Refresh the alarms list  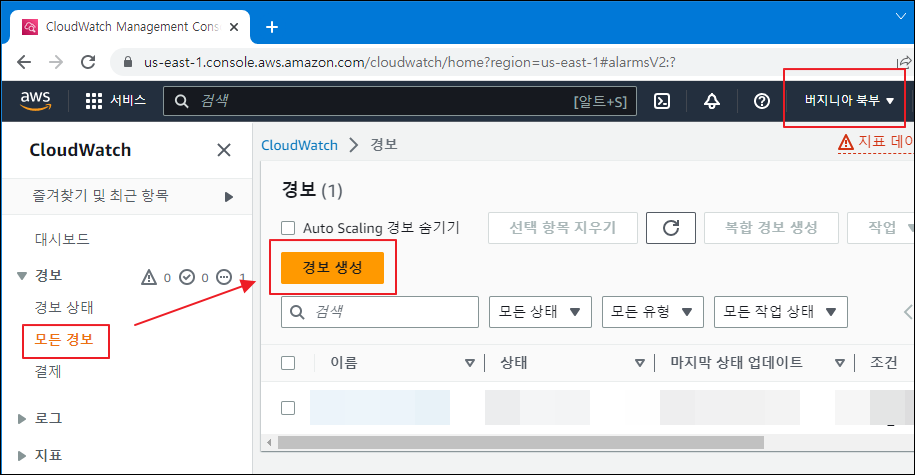pos(670,228)
